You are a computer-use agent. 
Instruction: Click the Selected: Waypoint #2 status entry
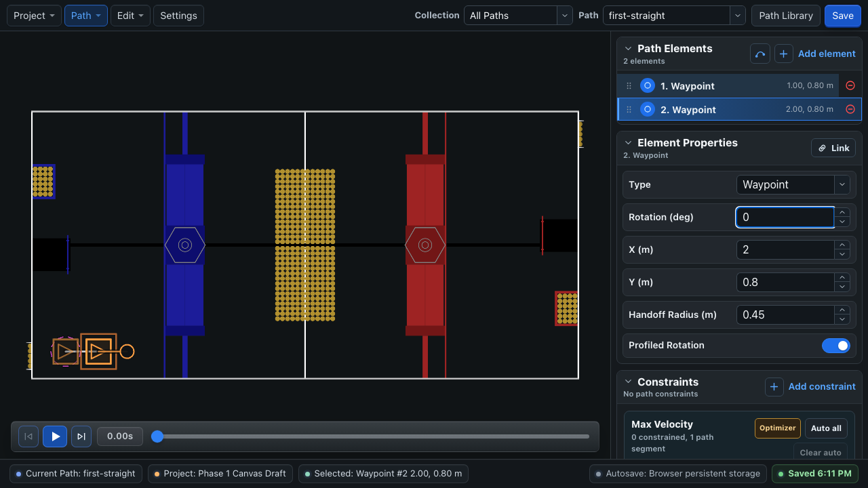pos(383,474)
